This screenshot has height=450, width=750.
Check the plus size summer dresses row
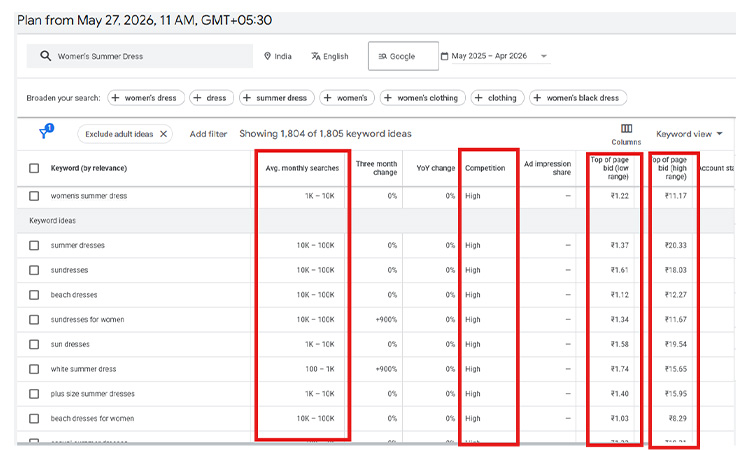[34, 394]
